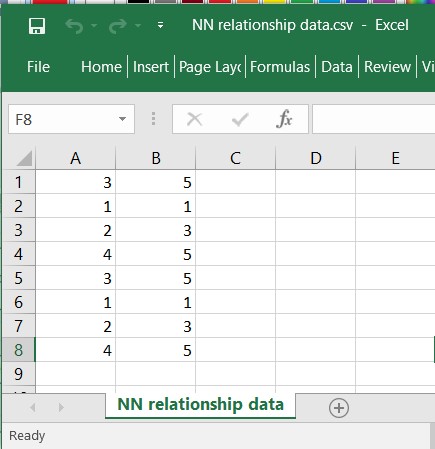Screen dimensions: 435x449
Task: Select row 9 header
Action: point(19,374)
